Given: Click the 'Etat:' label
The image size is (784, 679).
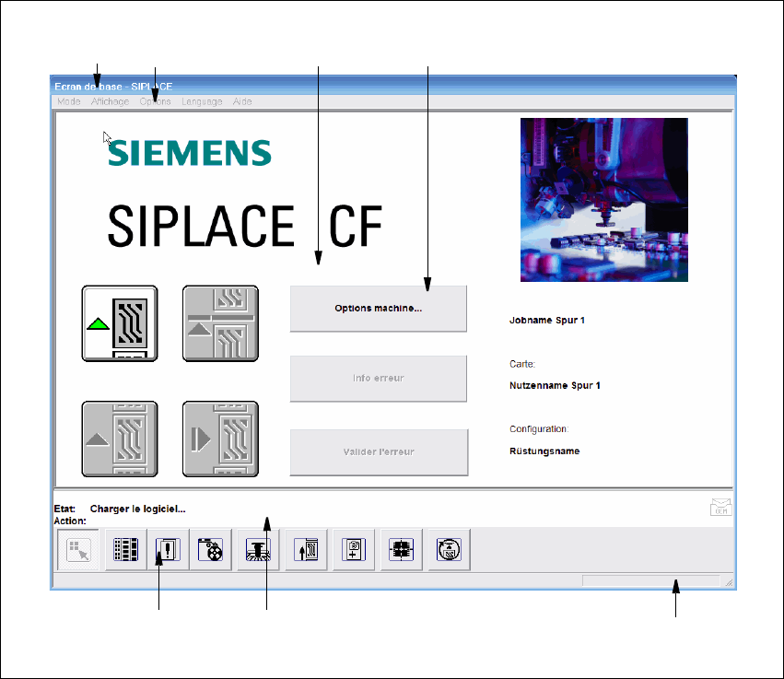Looking at the screenshot, I should pyautogui.click(x=64, y=509).
